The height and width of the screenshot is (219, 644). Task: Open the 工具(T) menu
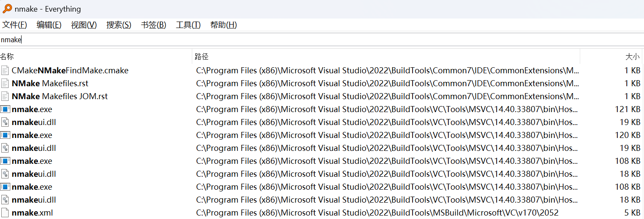pyautogui.click(x=188, y=25)
